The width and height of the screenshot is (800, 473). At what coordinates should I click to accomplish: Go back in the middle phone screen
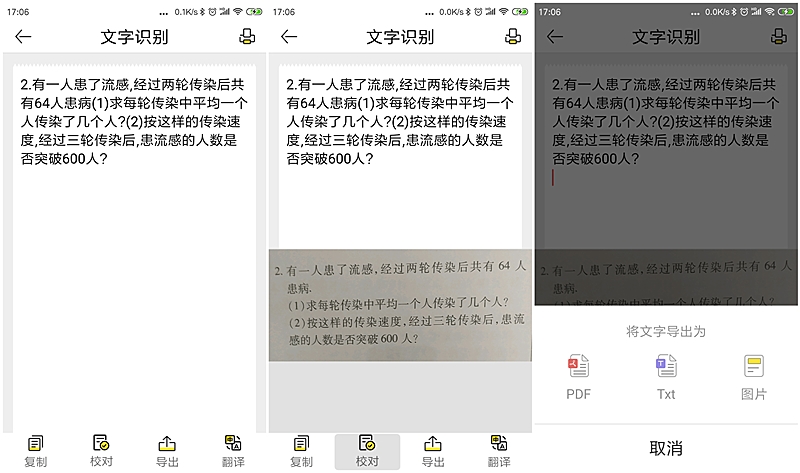[x=289, y=36]
